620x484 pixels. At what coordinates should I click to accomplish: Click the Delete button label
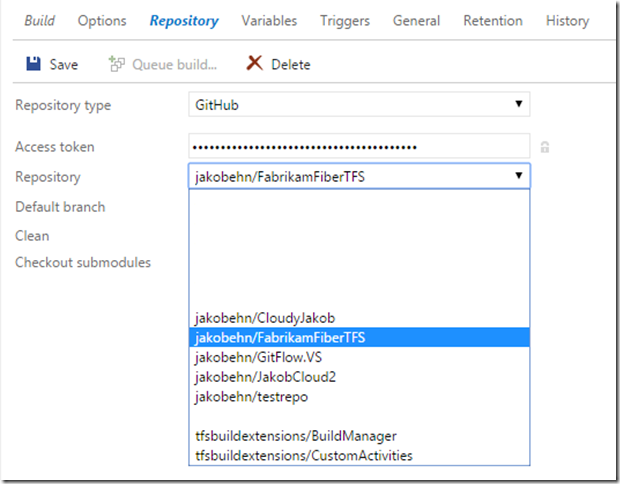(x=291, y=64)
